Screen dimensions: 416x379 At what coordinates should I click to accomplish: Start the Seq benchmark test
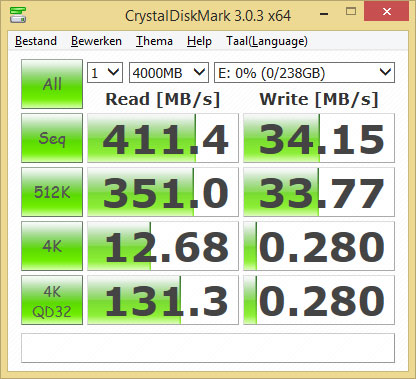pyautogui.click(x=52, y=138)
